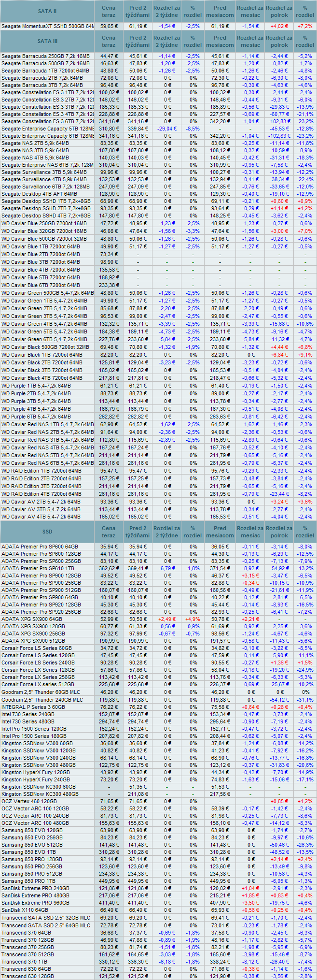Click the -8,5% cell for Enterprise Capacity 5TB
This screenshot has width=317, height=980.
(x=193, y=129)
